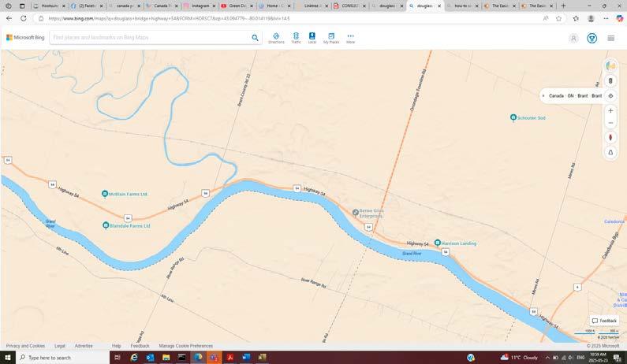Open the Local places icon
The width and height of the screenshot is (627, 364).
pos(312,39)
